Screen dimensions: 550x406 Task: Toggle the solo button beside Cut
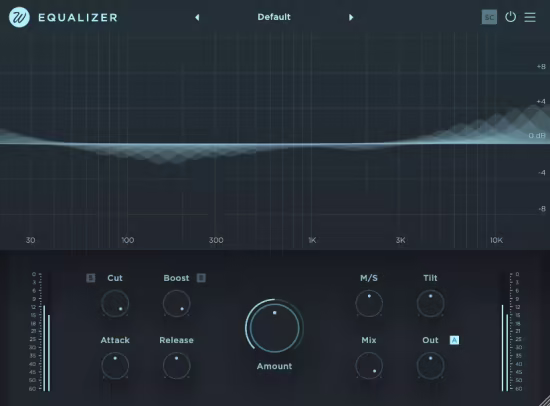coord(90,278)
